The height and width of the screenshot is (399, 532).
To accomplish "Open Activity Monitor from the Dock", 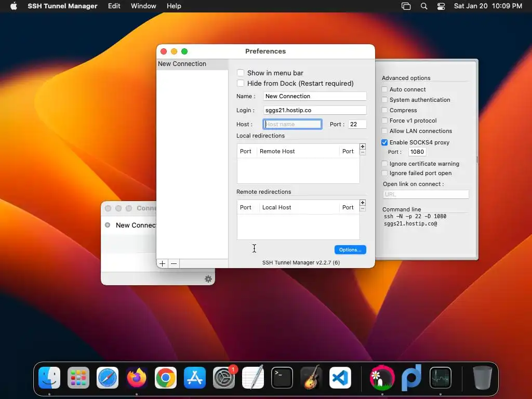I will point(441,378).
